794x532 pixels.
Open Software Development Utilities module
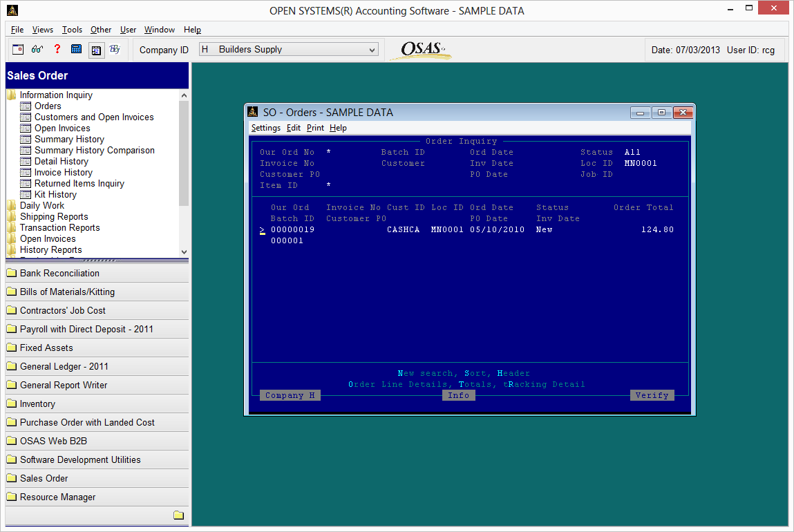[x=97, y=460]
